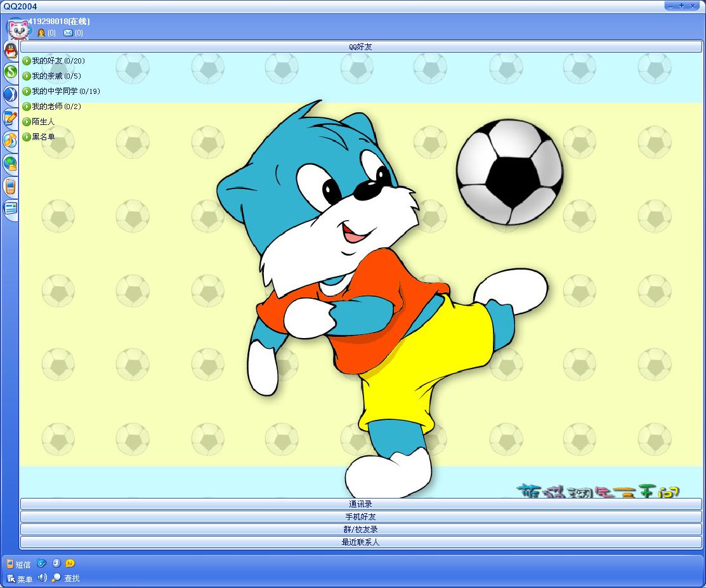The image size is (706, 588).
Task: Open the envelope mail icon
Action: pyautogui.click(x=68, y=33)
